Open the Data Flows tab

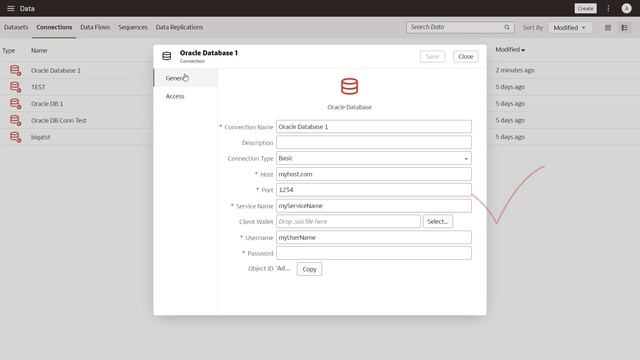(95, 27)
